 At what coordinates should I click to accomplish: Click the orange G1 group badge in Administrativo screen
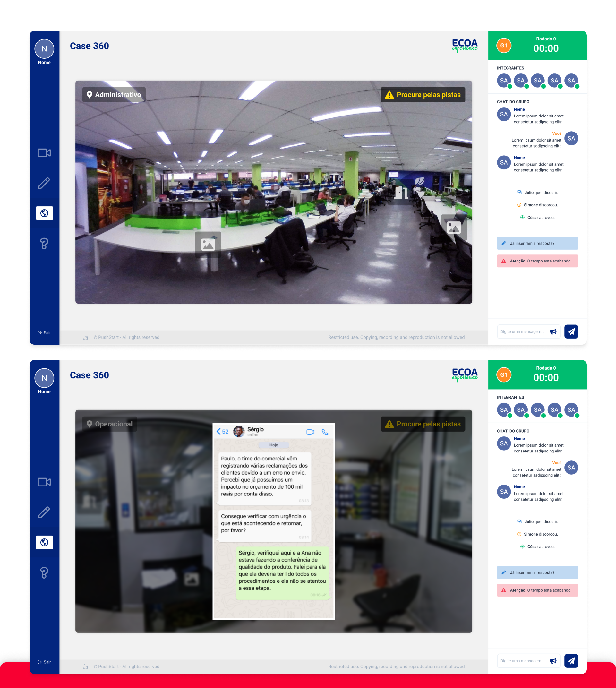pyautogui.click(x=504, y=46)
